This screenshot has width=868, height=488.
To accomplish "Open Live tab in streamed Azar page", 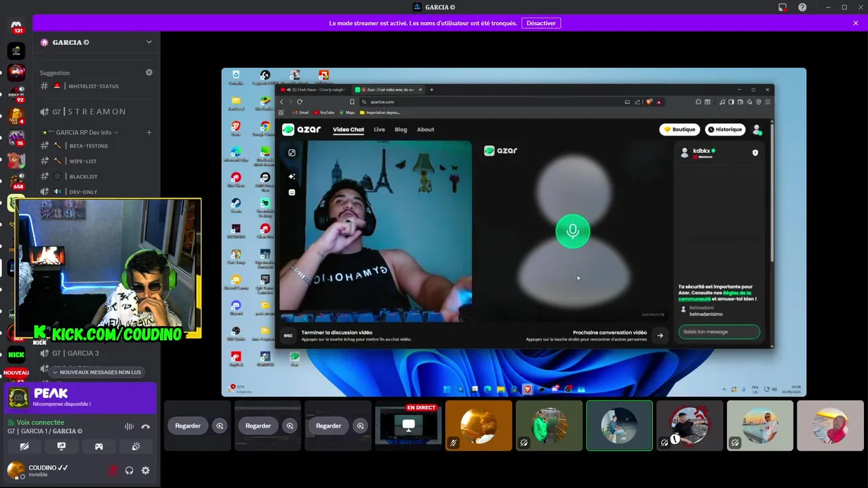I will pos(379,129).
